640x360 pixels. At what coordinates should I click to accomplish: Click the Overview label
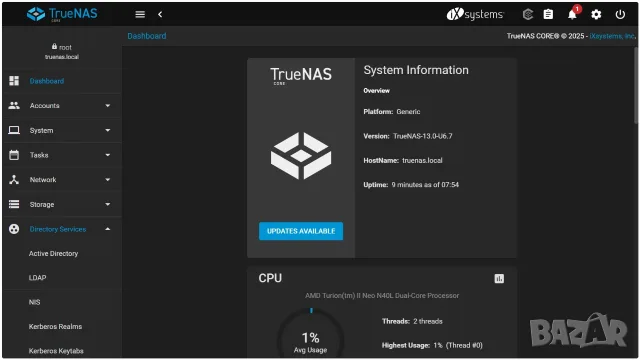click(376, 91)
